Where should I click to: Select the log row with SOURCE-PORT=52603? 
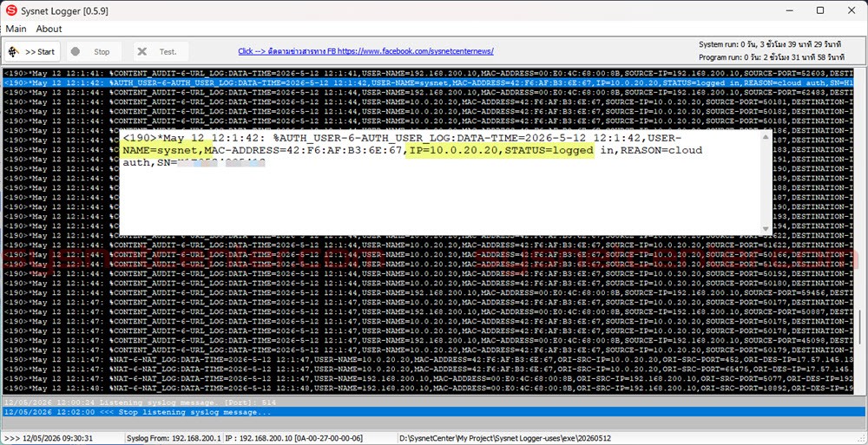click(x=428, y=73)
